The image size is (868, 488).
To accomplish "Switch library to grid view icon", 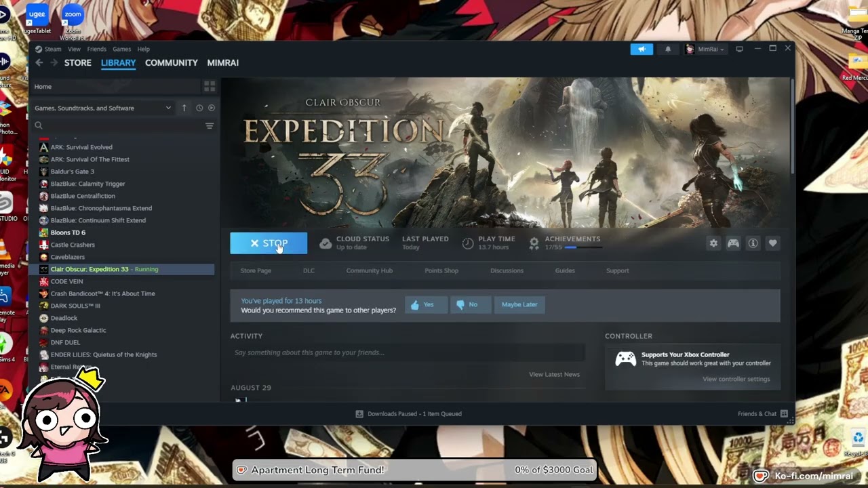I will pos(210,86).
